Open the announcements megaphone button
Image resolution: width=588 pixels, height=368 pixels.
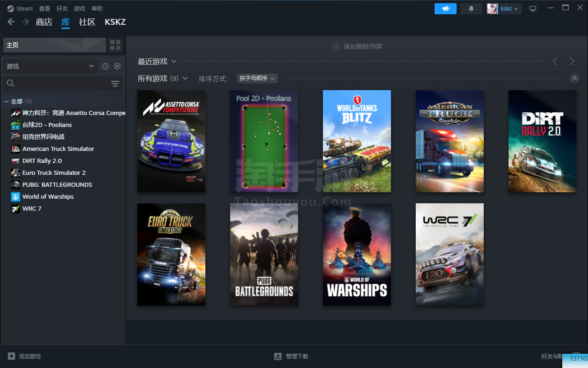[x=446, y=8]
